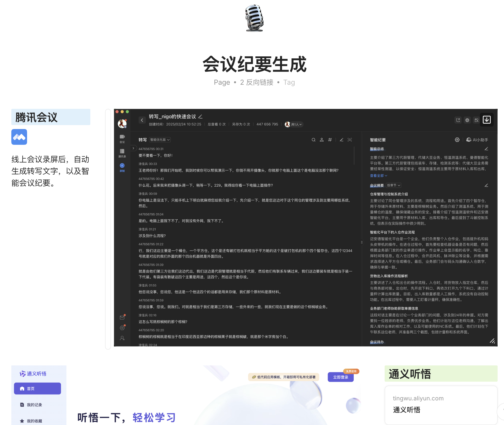Image resolution: width=504 pixels, height=425 pixels.
Task: Click the panel divider grip between transcript and summary
Action: click(x=362, y=242)
